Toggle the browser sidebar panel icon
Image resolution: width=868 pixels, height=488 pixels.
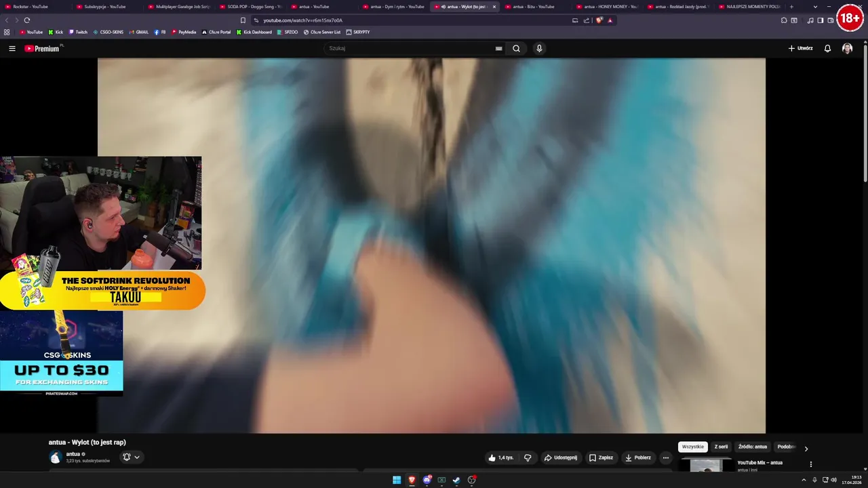coord(821,20)
